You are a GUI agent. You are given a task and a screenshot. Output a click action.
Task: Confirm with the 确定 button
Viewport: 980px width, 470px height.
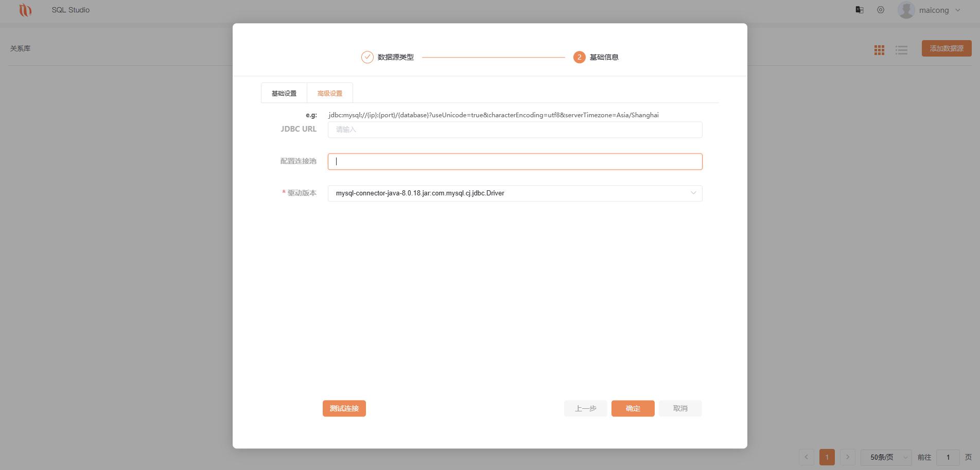click(x=633, y=408)
